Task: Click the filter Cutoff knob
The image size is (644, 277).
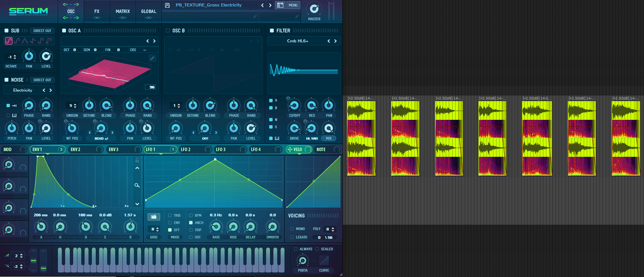Action: click(x=294, y=105)
